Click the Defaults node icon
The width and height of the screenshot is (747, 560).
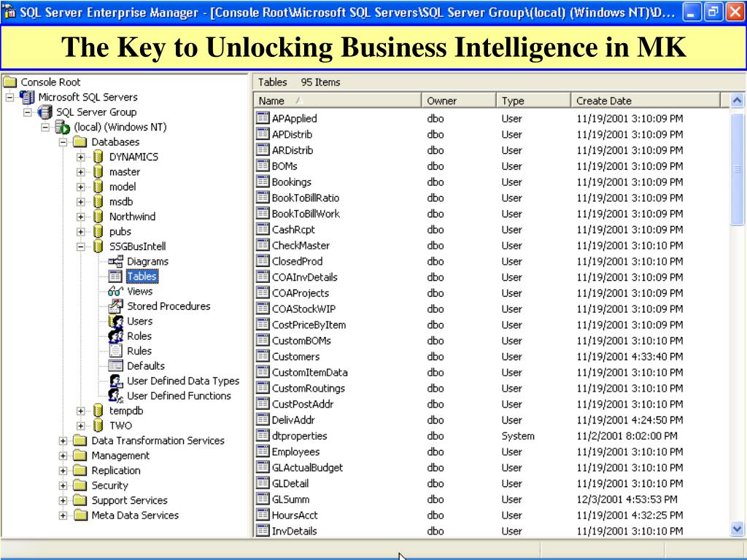pos(116,366)
